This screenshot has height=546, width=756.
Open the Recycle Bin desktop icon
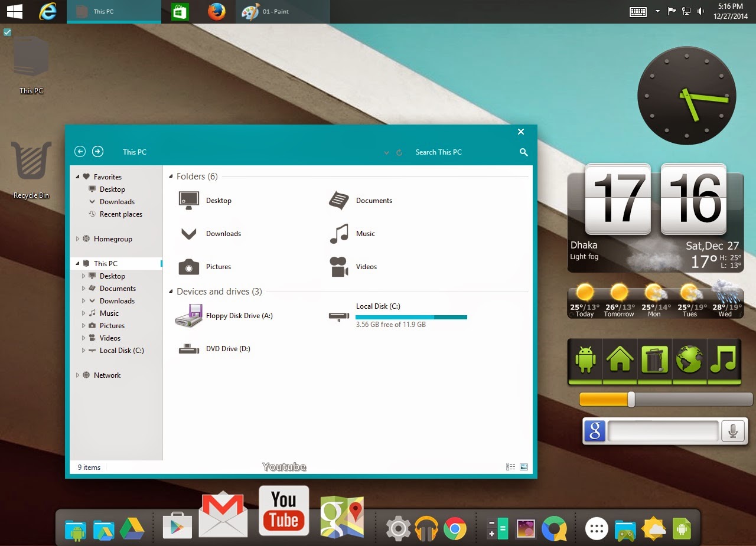tap(31, 170)
